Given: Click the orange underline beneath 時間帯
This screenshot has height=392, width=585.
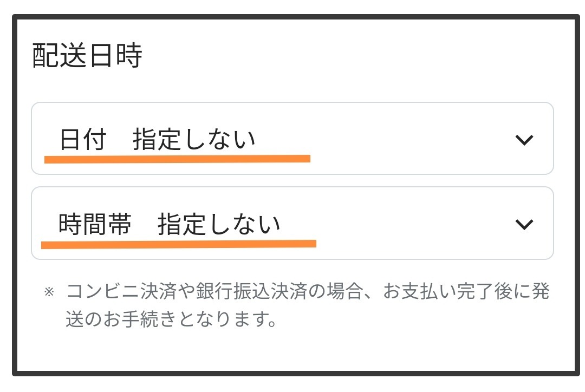Looking at the screenshot, I should [x=179, y=244].
